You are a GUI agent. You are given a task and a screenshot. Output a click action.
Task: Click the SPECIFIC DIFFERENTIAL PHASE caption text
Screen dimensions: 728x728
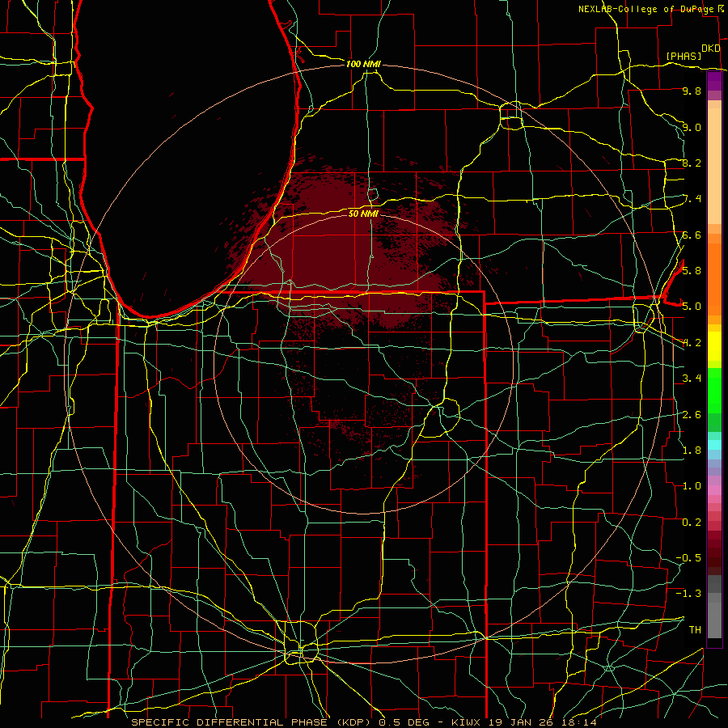pyautogui.click(x=230, y=722)
